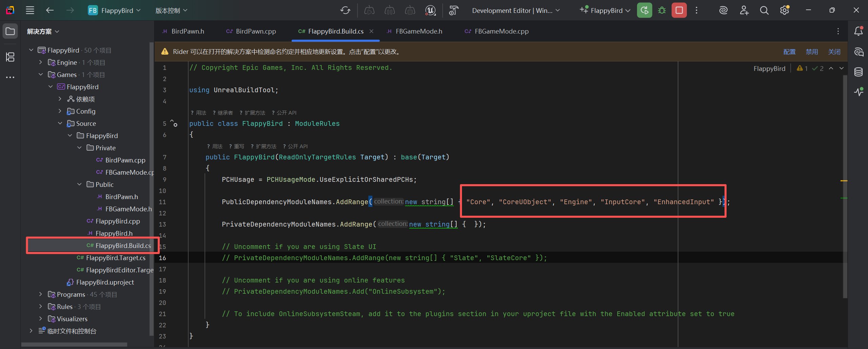Open editor tabs options vertical dots
Screen dimensions: 868x349
(x=838, y=31)
